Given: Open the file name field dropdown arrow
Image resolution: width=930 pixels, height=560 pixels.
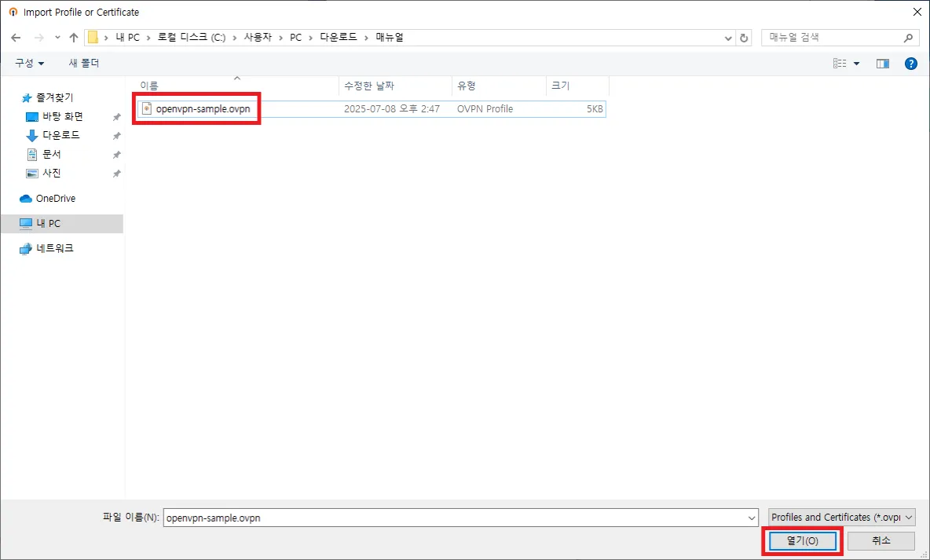Looking at the screenshot, I should pos(750,517).
